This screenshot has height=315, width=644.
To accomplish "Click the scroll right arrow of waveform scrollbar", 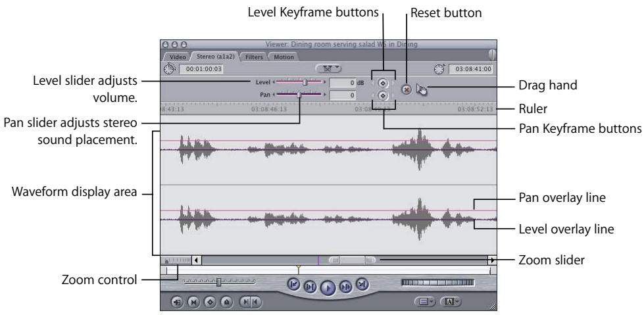I will tap(491, 260).
